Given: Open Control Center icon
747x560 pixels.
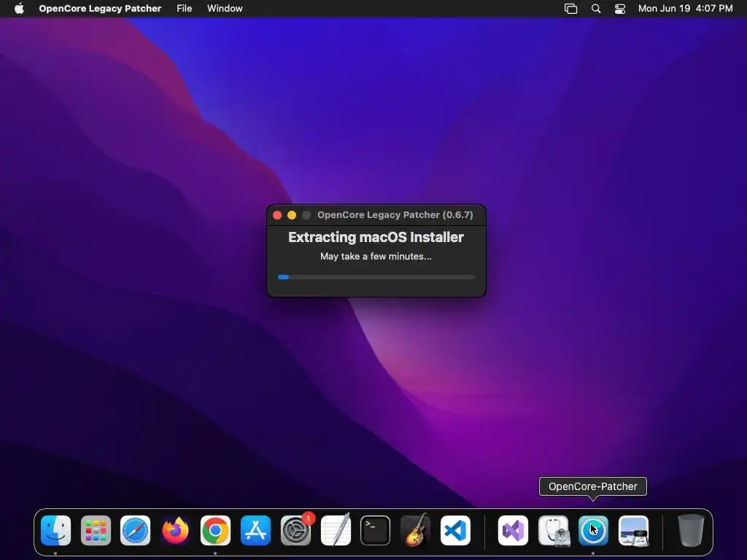Looking at the screenshot, I should click(620, 8).
